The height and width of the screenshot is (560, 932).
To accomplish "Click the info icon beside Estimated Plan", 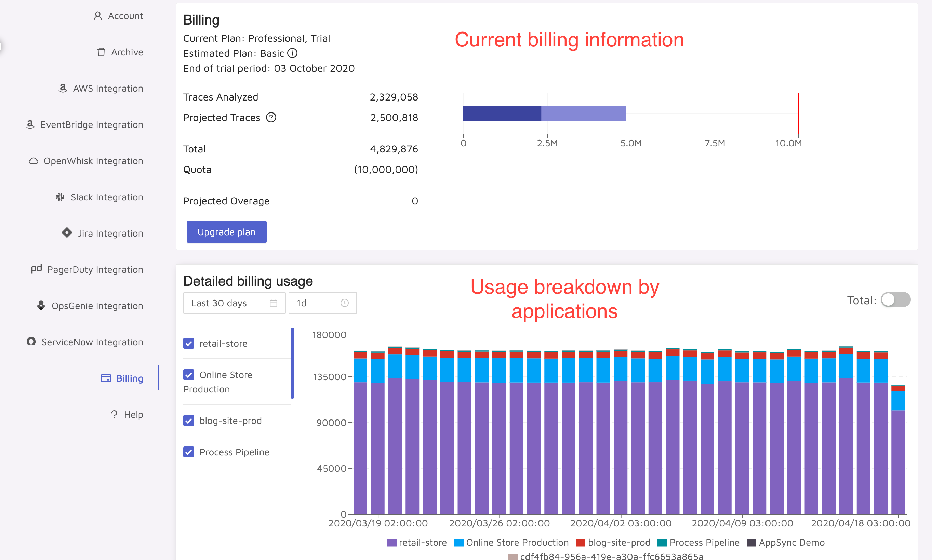I will coord(292,53).
